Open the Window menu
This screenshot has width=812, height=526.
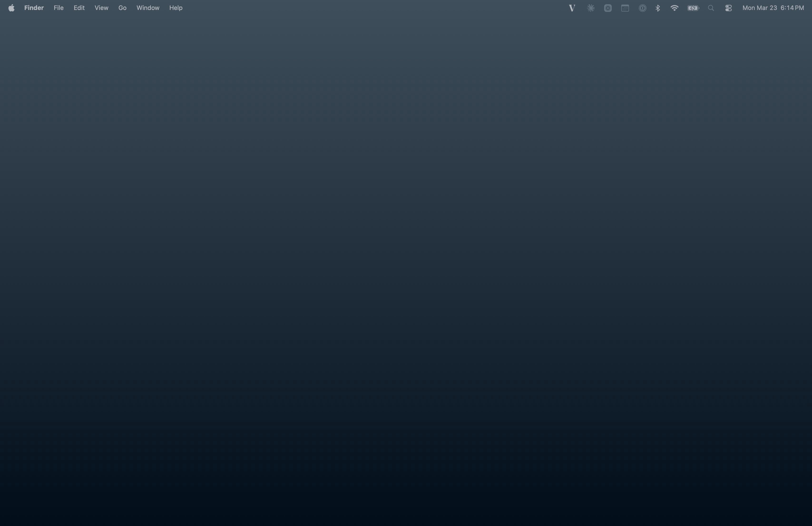(x=147, y=8)
